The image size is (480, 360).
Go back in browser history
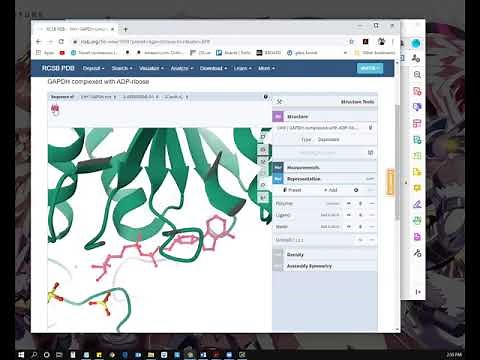pos(38,42)
